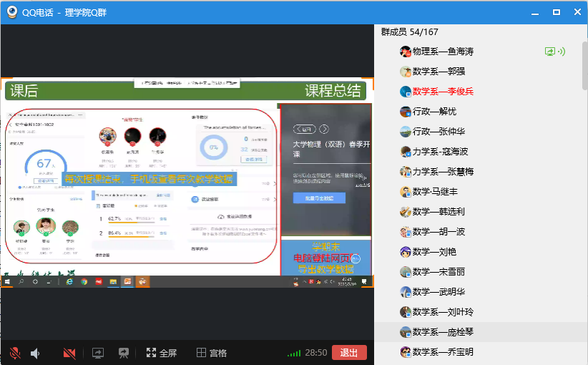Viewport: 588px width, 365px height.
Task: Click the presentation demo icon beside screen share
Action: tap(124, 353)
